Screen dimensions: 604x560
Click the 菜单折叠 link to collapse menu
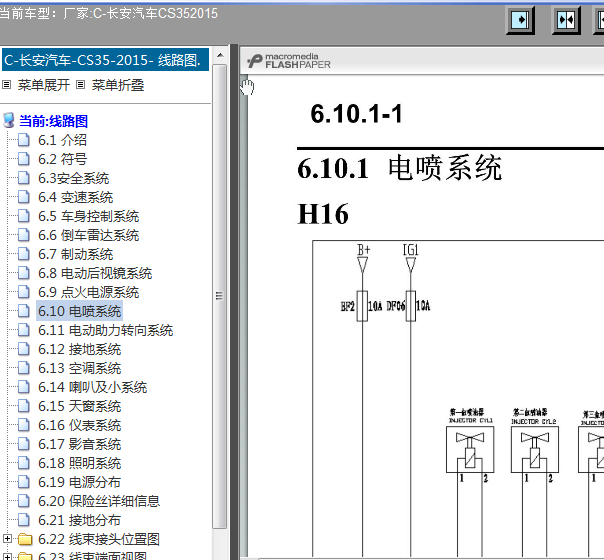coord(117,85)
